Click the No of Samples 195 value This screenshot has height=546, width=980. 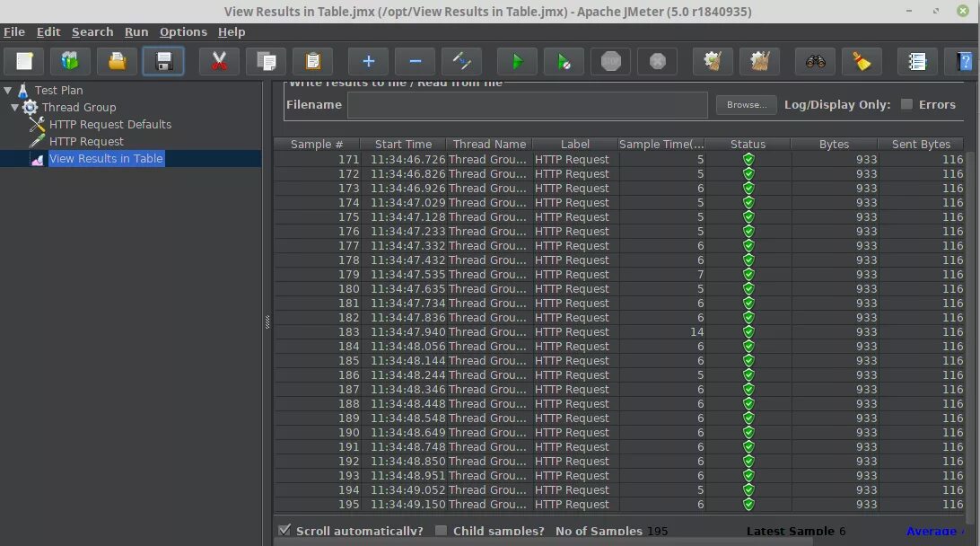click(x=657, y=531)
